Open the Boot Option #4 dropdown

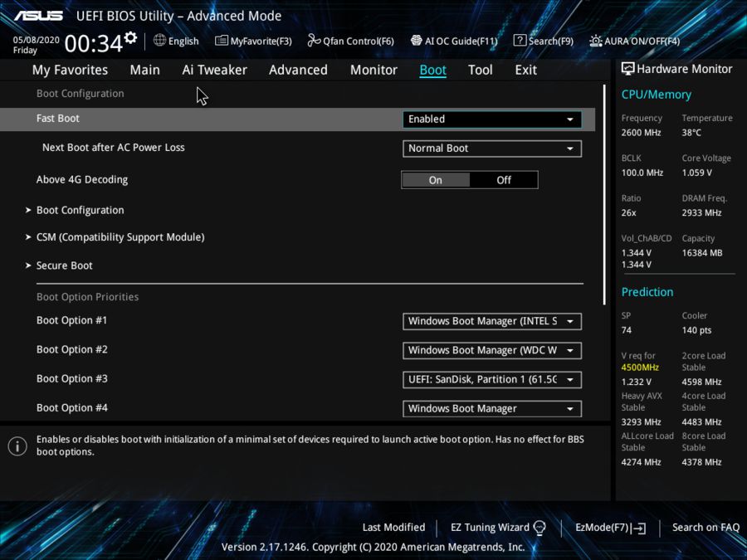[491, 408]
